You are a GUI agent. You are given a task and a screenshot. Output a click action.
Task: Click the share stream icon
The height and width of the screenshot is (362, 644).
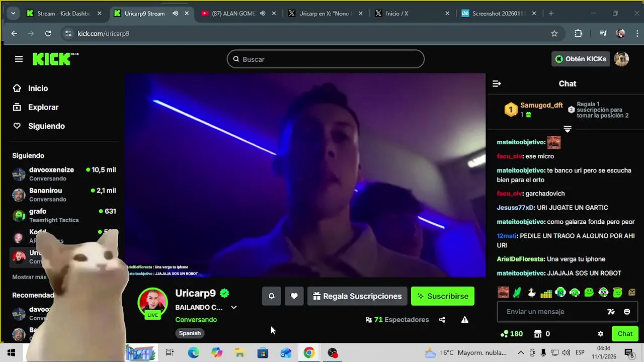click(x=442, y=320)
